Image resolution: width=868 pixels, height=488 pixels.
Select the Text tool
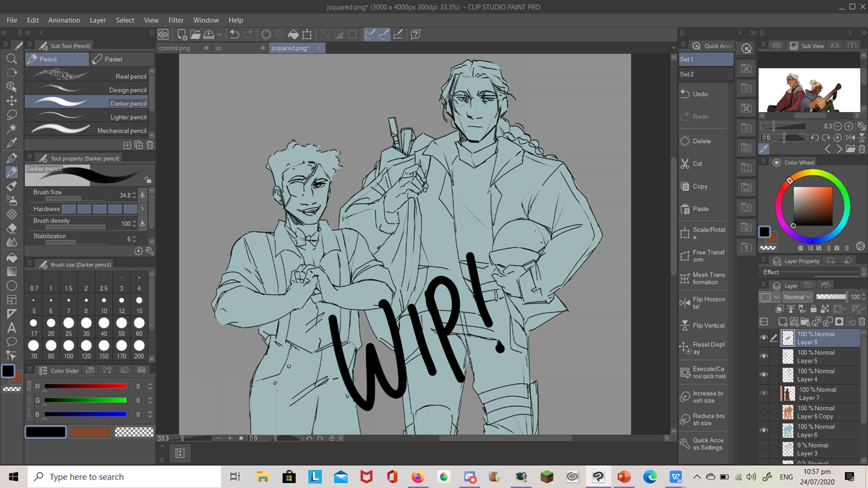[x=11, y=327]
